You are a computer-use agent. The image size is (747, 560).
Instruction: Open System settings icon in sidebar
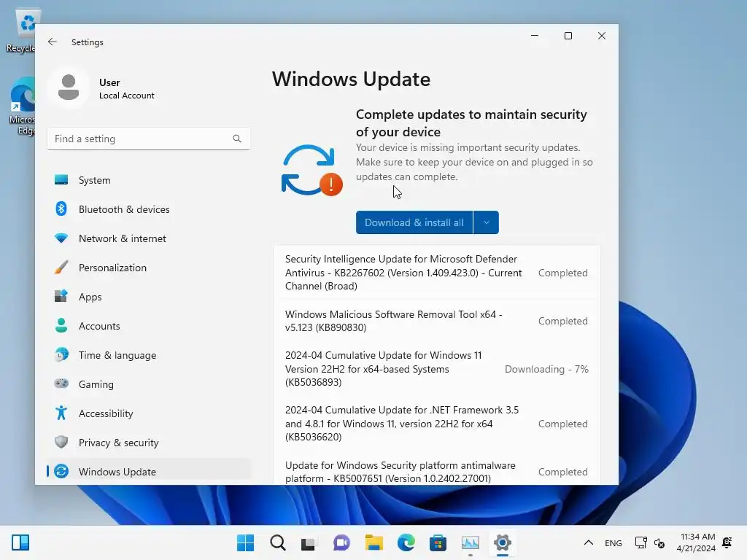tap(61, 180)
